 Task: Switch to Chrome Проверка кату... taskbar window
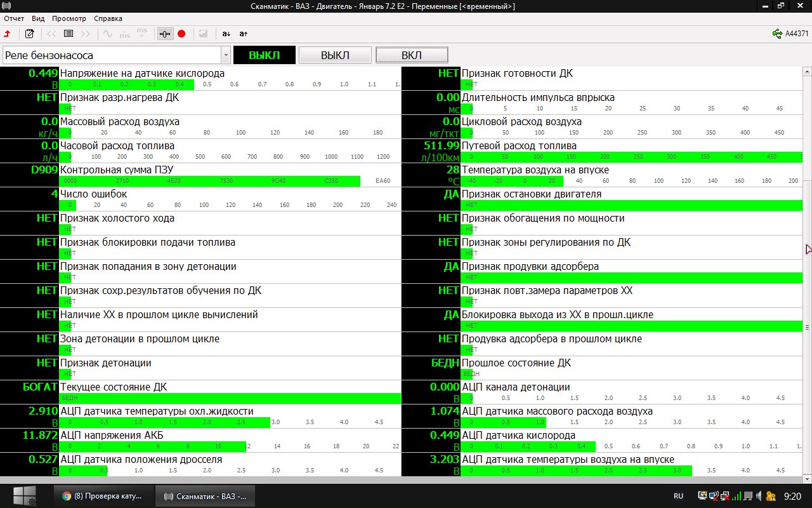point(103,496)
